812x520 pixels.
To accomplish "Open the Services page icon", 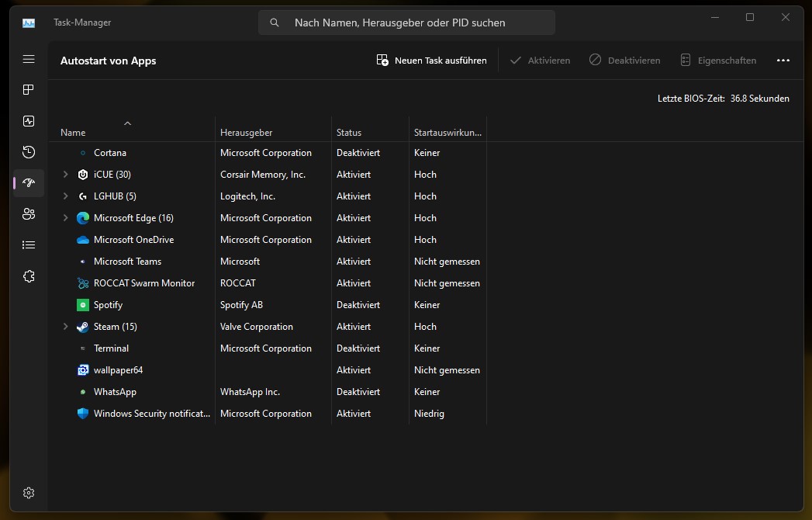I will [x=29, y=276].
